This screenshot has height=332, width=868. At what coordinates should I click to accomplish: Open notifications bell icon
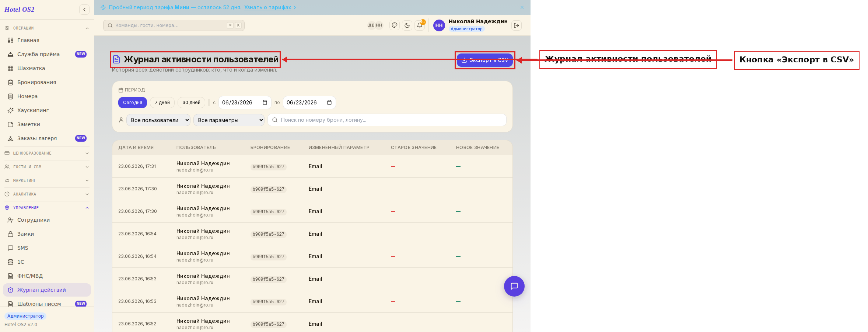pyautogui.click(x=420, y=25)
